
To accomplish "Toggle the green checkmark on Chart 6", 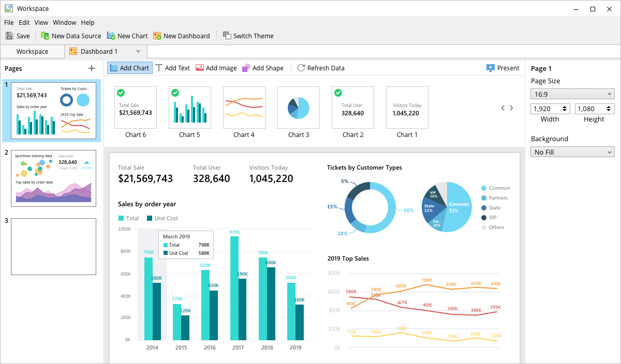I will (x=121, y=93).
